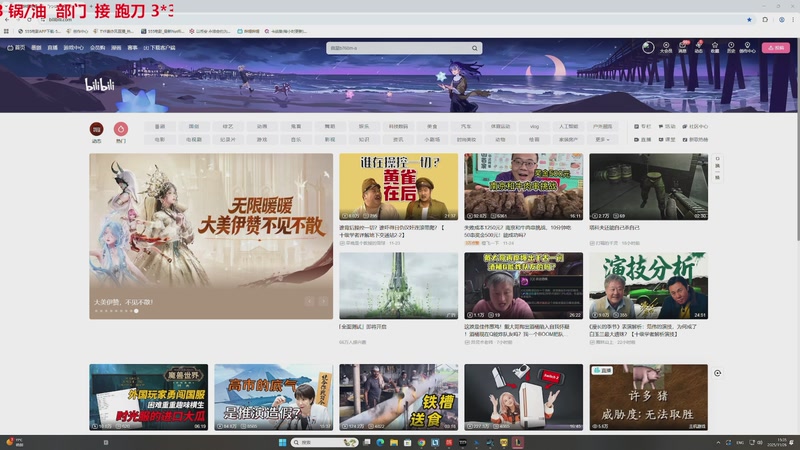Open the 高市的底气 video thumbnail
Screen dimensions: 800x450
[273, 397]
